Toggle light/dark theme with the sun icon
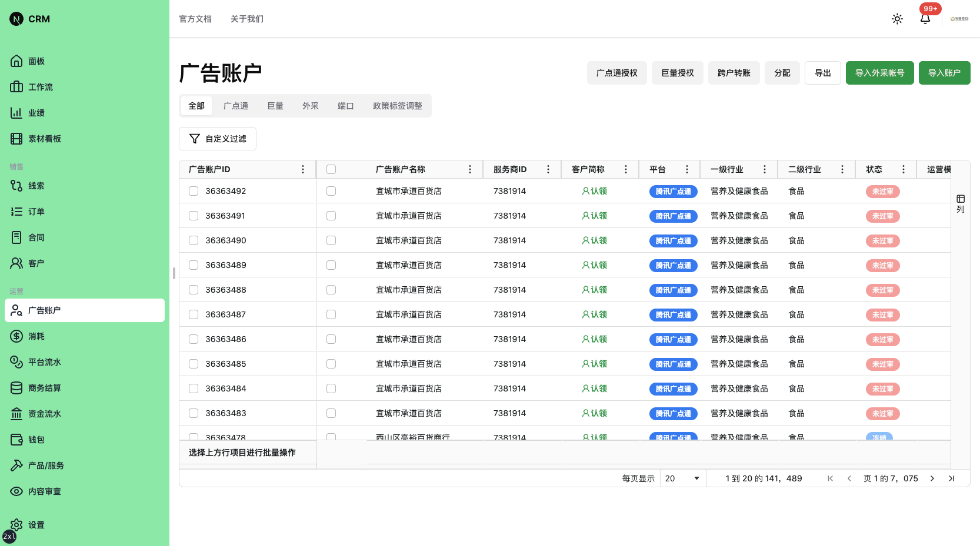This screenshot has width=980, height=546. click(x=897, y=19)
